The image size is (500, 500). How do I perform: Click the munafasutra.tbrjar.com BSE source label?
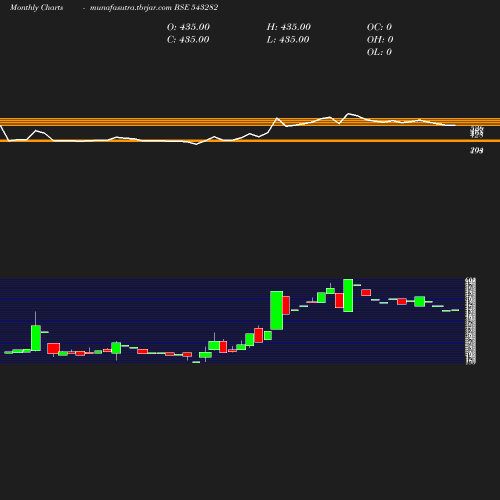pyautogui.click(x=154, y=8)
